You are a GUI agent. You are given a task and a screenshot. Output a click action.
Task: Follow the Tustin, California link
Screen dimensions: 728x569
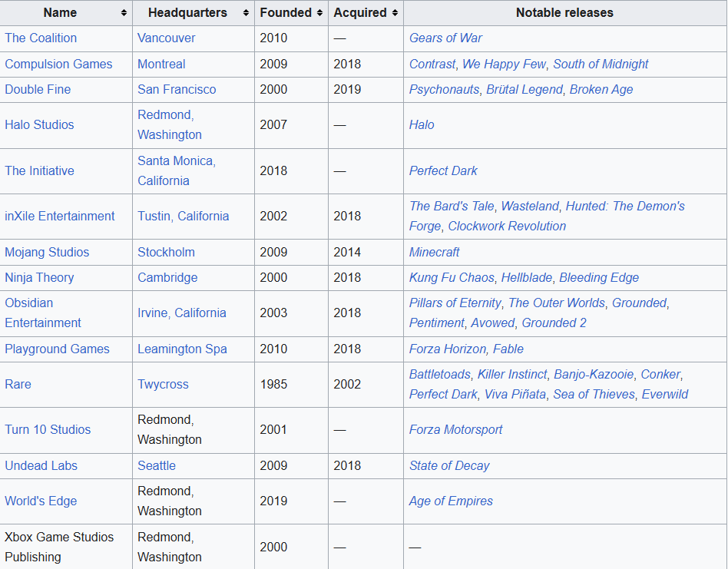coord(183,217)
